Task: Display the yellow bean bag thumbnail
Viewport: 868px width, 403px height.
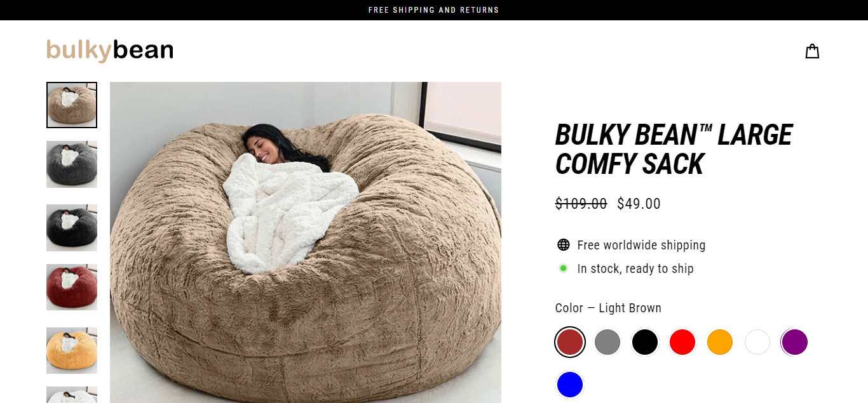Action: tap(72, 350)
